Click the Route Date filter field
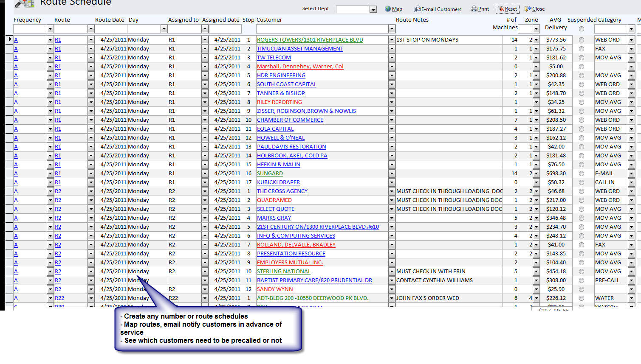This screenshot has width=641, height=364. tap(111, 29)
